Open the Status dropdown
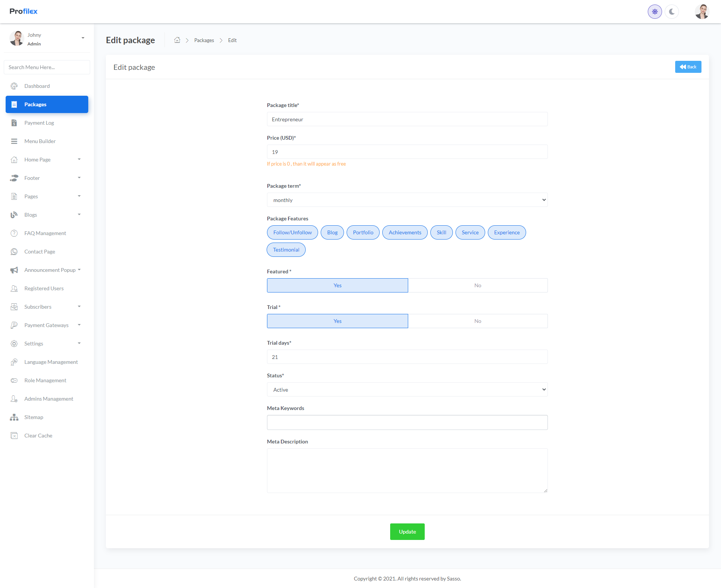 pyautogui.click(x=407, y=390)
